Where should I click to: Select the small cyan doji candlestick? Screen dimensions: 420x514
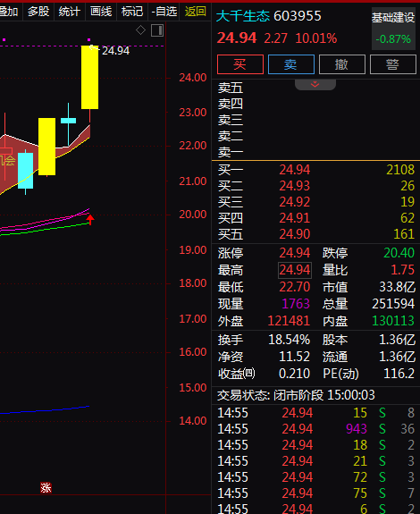(x=69, y=121)
